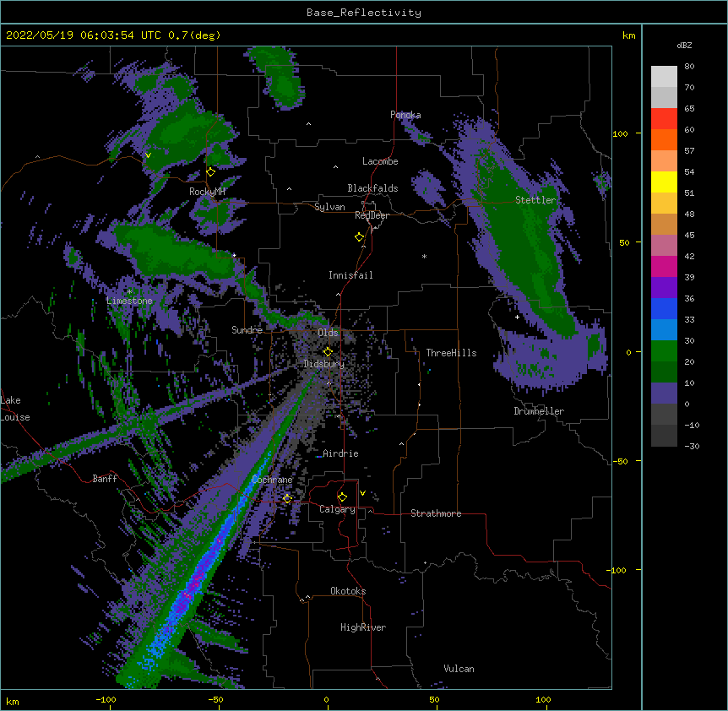Screen dimensions: 728x711
Task: Click the yellow diamond marker south of RedDeer
Action: click(x=360, y=237)
